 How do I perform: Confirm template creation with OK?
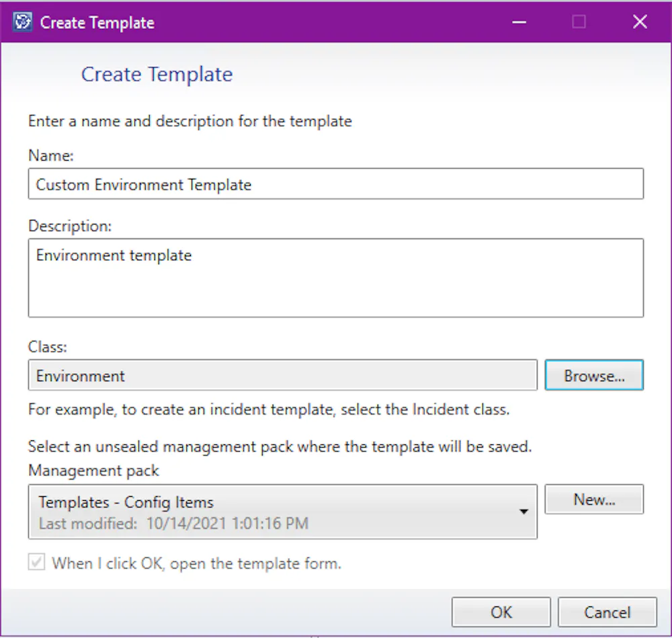[501, 612]
